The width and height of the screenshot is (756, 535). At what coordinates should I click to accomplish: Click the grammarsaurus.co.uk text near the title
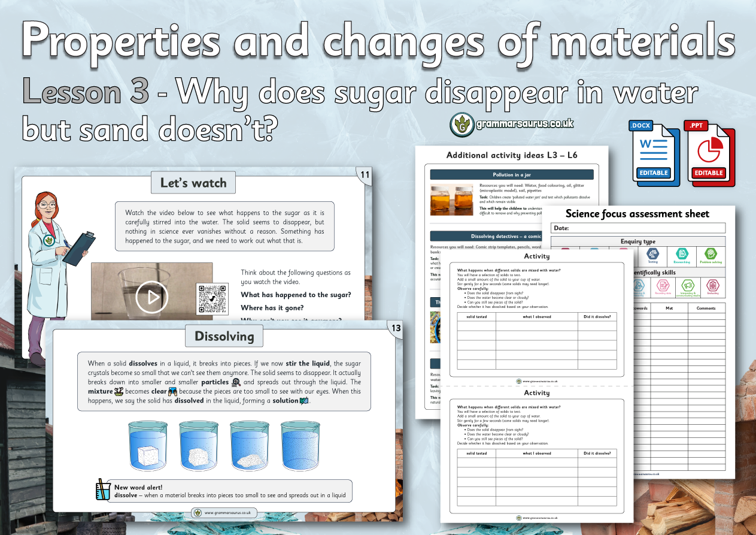(521, 124)
